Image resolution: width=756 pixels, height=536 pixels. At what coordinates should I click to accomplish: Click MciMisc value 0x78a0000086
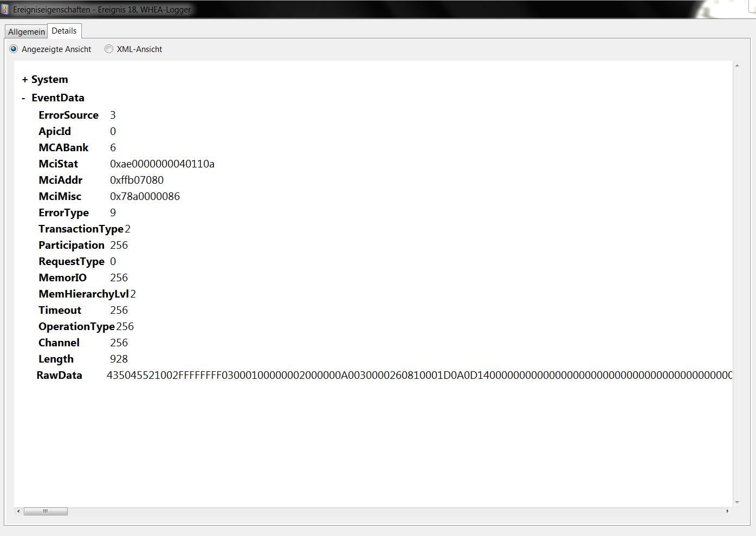(145, 196)
